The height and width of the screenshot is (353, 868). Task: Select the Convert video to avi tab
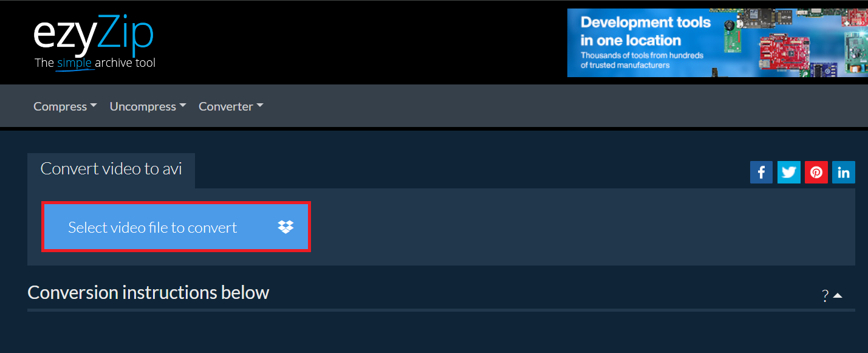(111, 169)
